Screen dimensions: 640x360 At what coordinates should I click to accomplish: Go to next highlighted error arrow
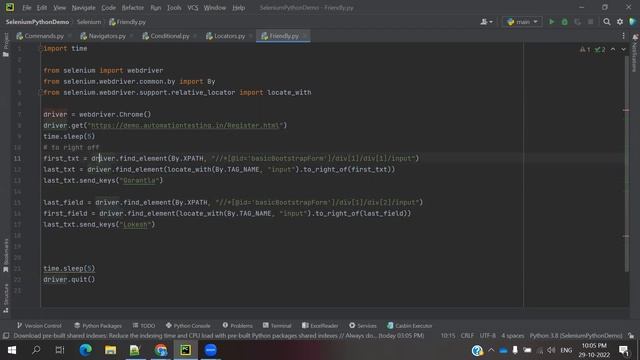[623, 49]
